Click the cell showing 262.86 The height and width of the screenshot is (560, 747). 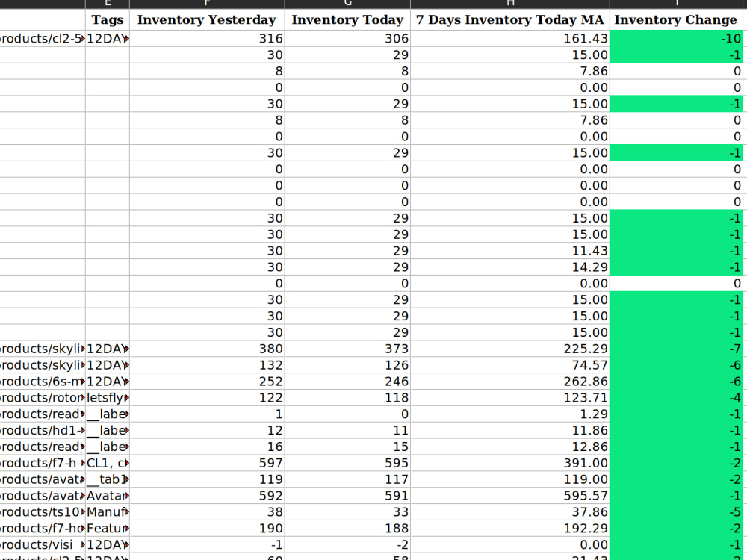click(509, 382)
